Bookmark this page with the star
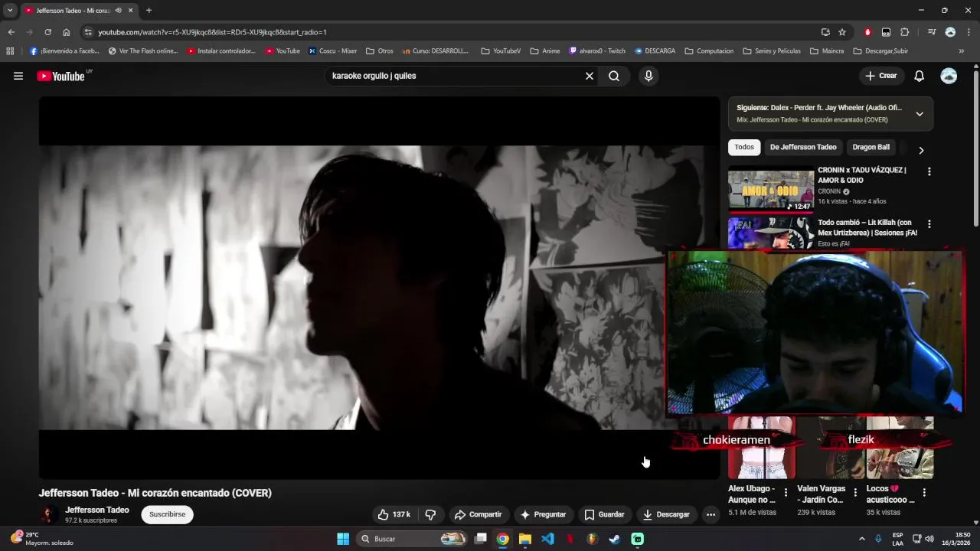 click(x=842, y=32)
